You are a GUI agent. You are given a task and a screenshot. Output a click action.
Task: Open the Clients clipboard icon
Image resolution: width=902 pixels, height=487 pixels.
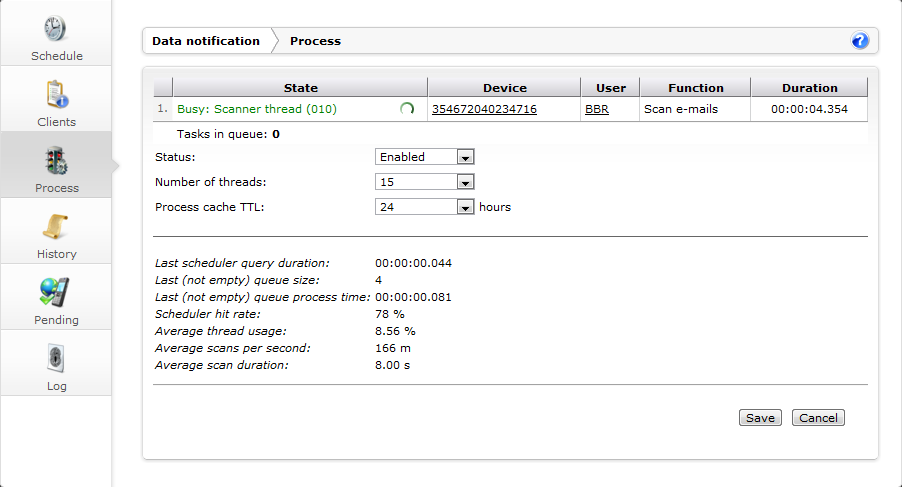[x=56, y=95]
